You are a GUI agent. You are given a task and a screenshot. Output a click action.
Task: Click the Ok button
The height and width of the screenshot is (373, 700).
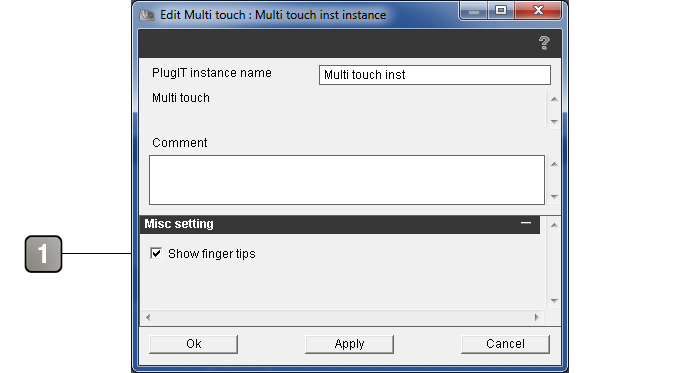click(193, 344)
